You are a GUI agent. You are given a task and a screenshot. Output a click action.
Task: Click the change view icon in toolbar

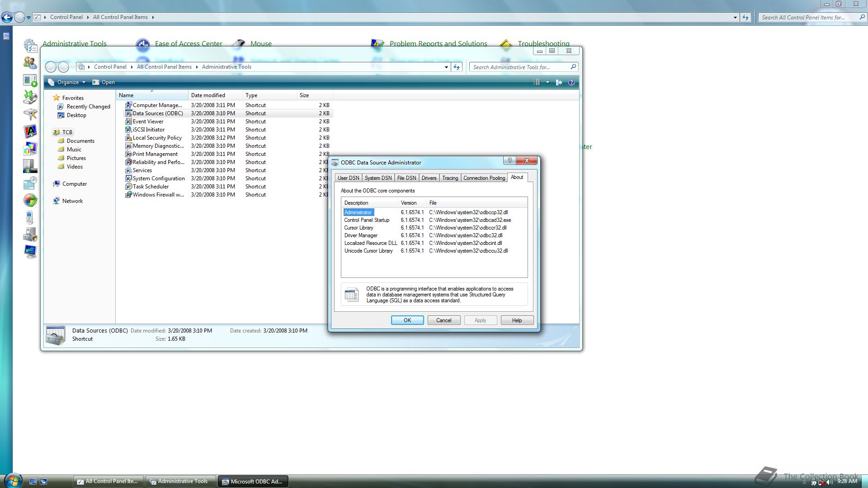click(x=537, y=82)
